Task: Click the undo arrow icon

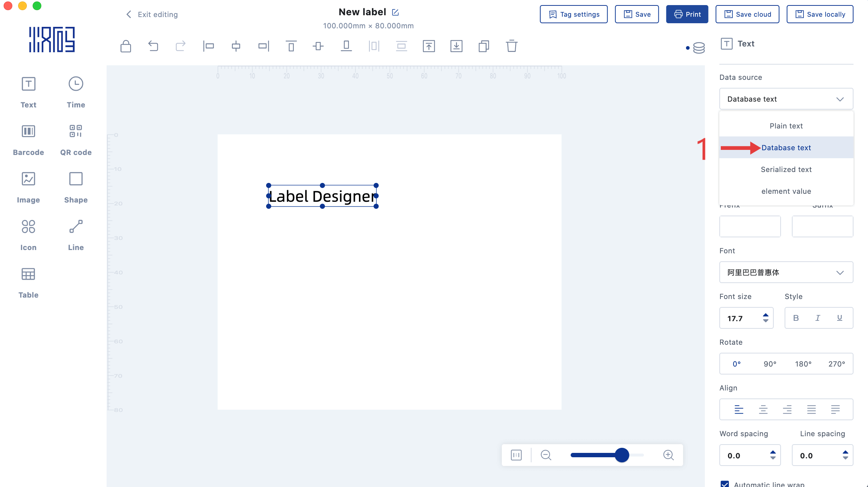Action: click(x=153, y=46)
